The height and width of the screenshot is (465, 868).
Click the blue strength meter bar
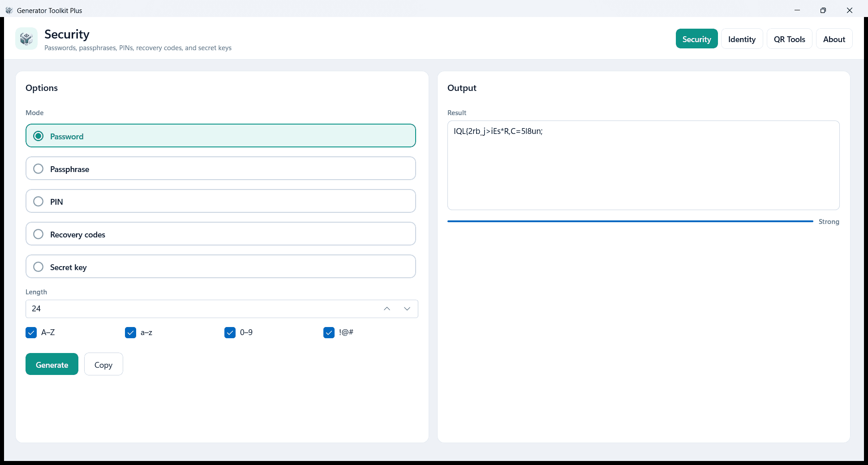point(630,221)
